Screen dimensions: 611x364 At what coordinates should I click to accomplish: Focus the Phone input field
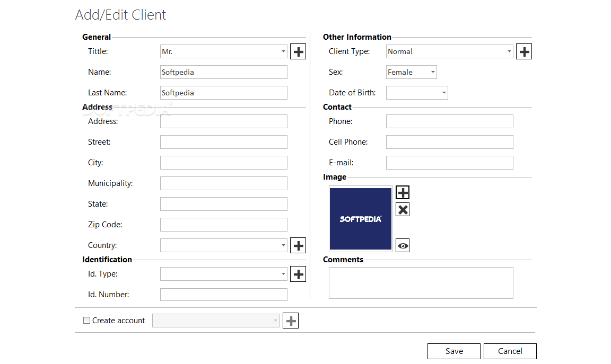450,121
